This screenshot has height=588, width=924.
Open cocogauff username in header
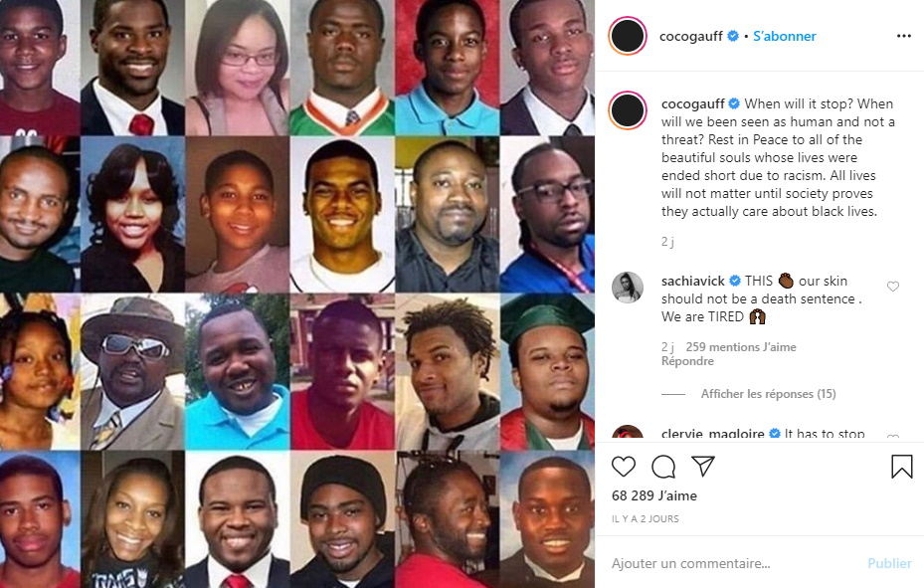pyautogui.click(x=690, y=36)
